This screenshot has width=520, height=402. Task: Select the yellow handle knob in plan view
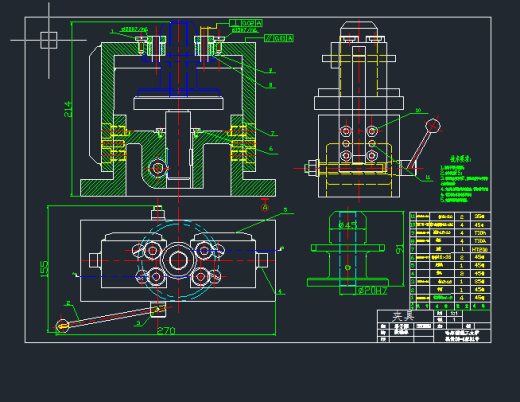pos(62,326)
